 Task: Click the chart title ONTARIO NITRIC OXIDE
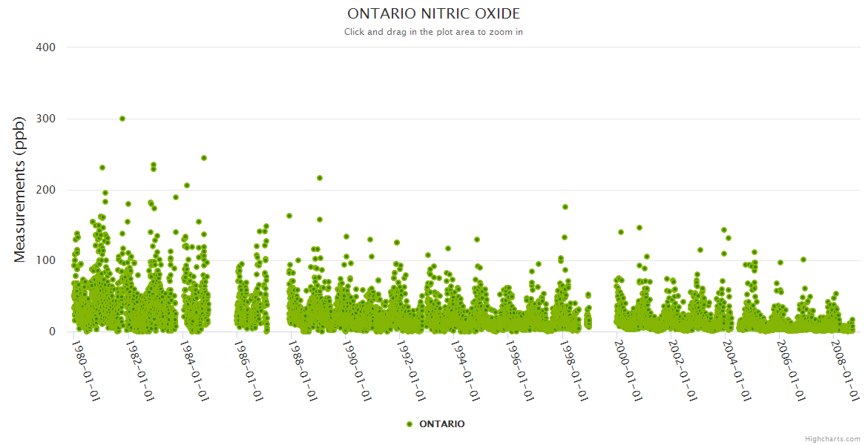[433, 14]
